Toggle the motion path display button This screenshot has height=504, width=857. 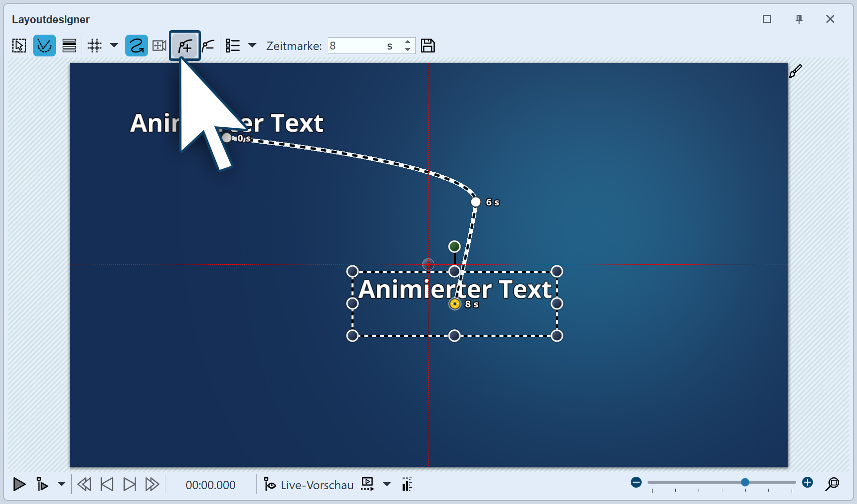click(45, 46)
